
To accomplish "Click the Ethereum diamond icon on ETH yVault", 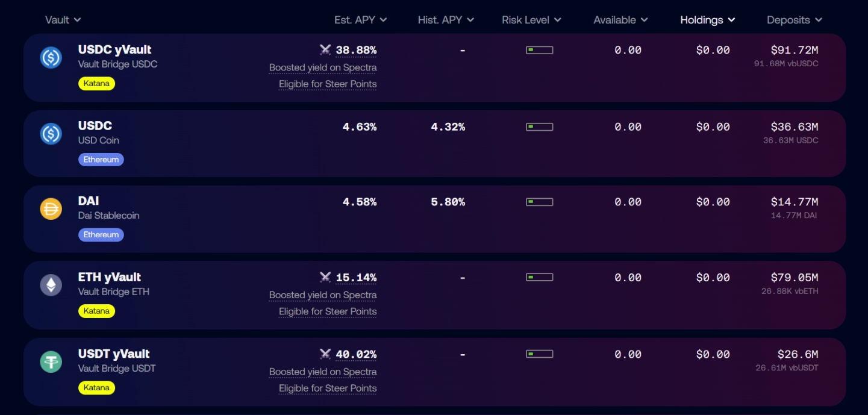I will tap(51, 284).
